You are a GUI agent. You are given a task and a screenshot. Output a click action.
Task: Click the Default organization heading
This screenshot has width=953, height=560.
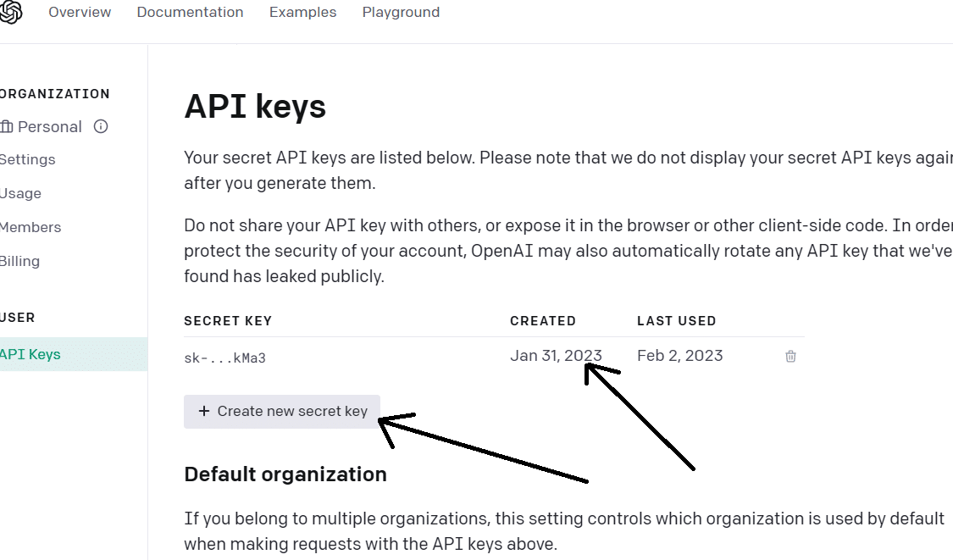(x=285, y=474)
